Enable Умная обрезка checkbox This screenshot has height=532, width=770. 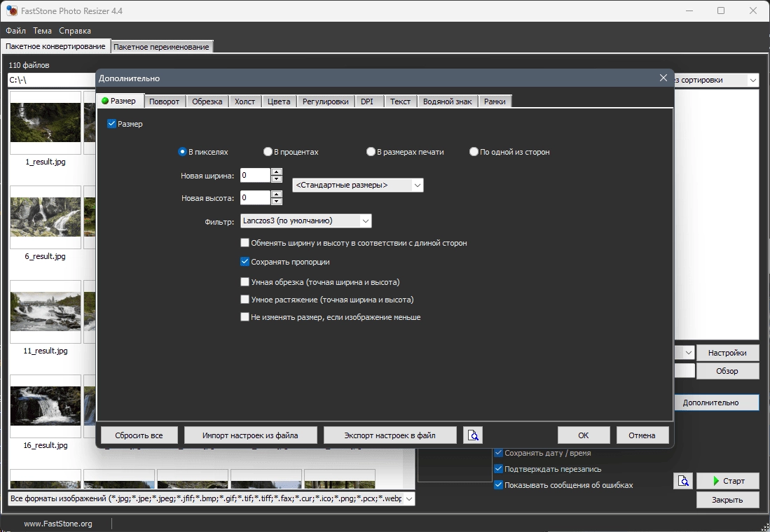coord(245,281)
